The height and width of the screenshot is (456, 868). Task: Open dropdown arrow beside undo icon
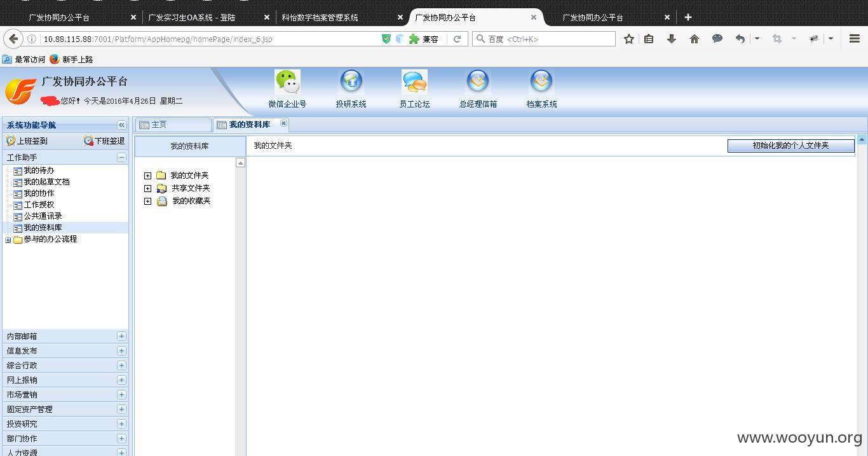[x=756, y=39]
